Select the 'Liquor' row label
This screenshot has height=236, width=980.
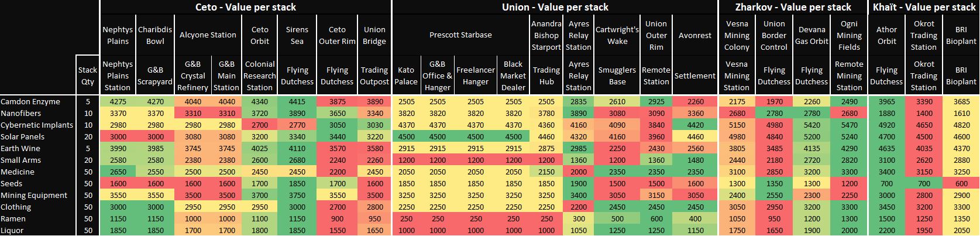coord(12,230)
